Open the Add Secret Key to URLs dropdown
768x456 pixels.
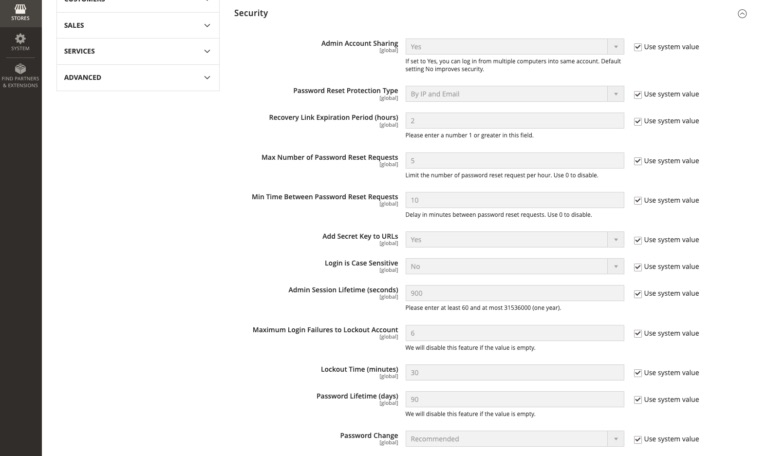coord(514,240)
